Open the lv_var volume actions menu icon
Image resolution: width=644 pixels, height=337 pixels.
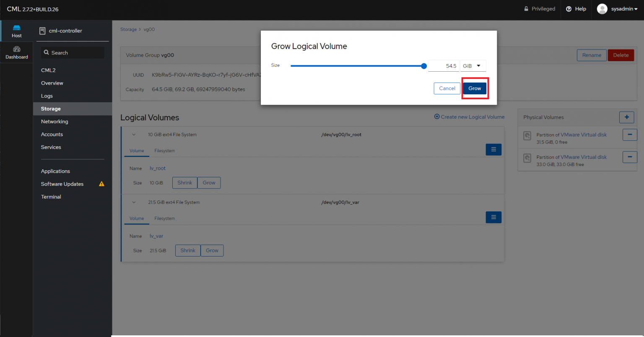(x=493, y=217)
